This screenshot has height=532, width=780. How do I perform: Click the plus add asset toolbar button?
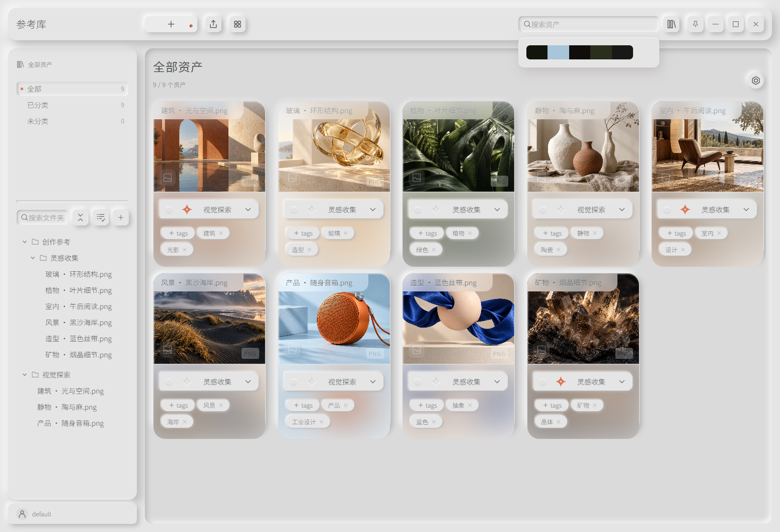pyautogui.click(x=171, y=24)
